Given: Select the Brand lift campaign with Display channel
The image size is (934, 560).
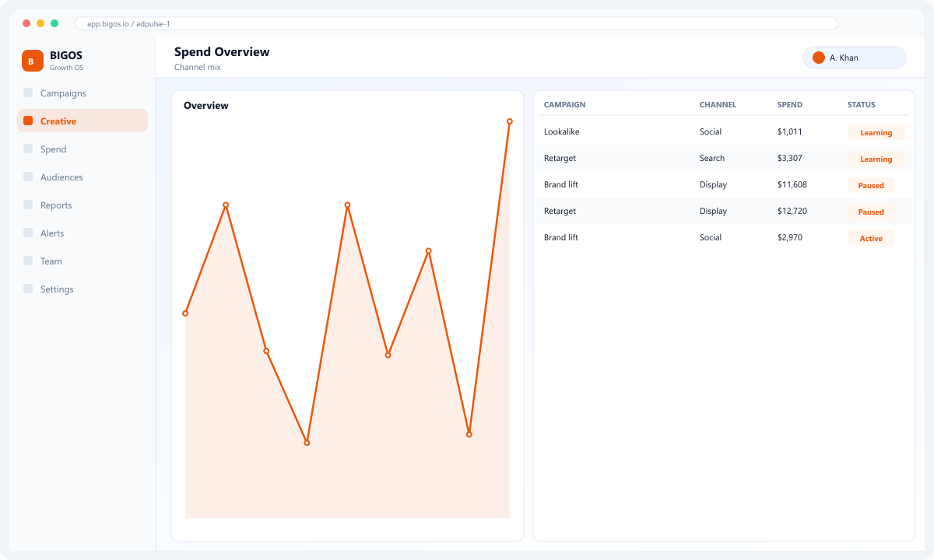Looking at the screenshot, I should [561, 184].
